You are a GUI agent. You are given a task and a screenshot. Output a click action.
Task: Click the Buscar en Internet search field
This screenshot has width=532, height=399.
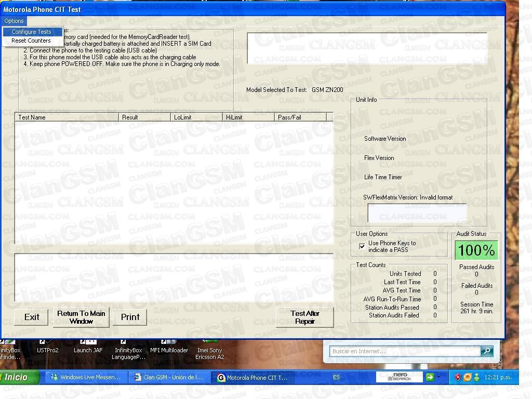pyautogui.click(x=405, y=351)
